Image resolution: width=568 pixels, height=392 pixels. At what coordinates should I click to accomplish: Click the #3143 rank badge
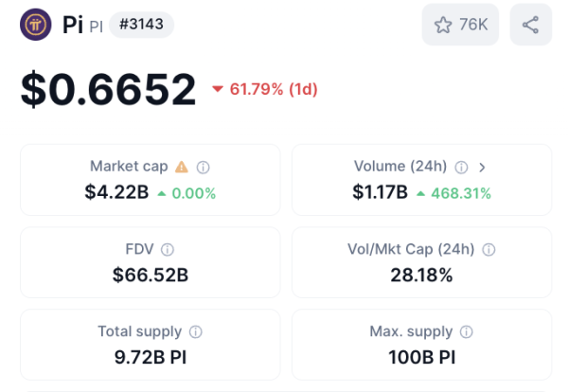click(142, 26)
